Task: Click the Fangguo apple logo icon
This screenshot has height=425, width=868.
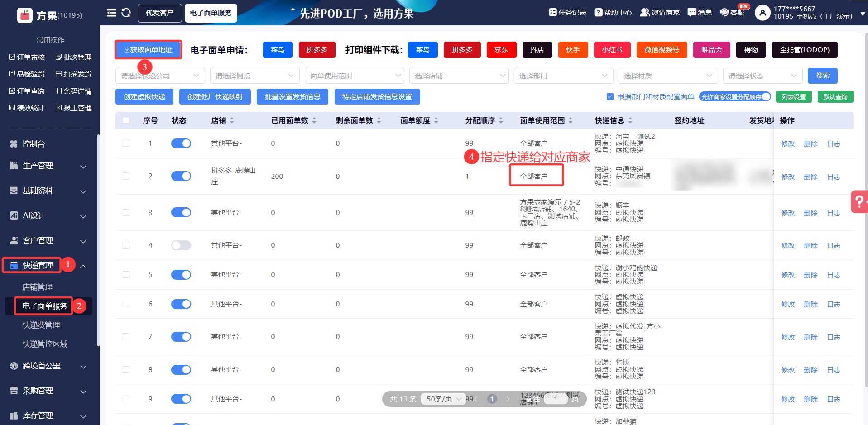Action: [x=25, y=15]
